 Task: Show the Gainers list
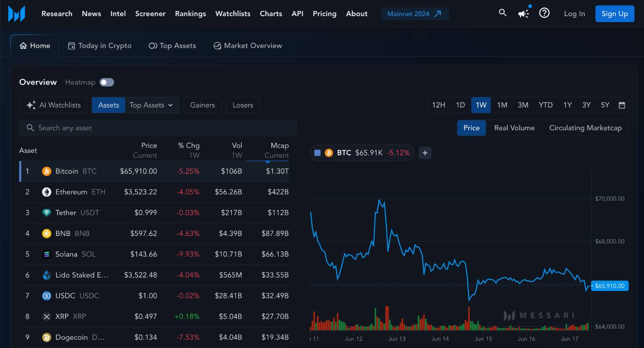202,105
